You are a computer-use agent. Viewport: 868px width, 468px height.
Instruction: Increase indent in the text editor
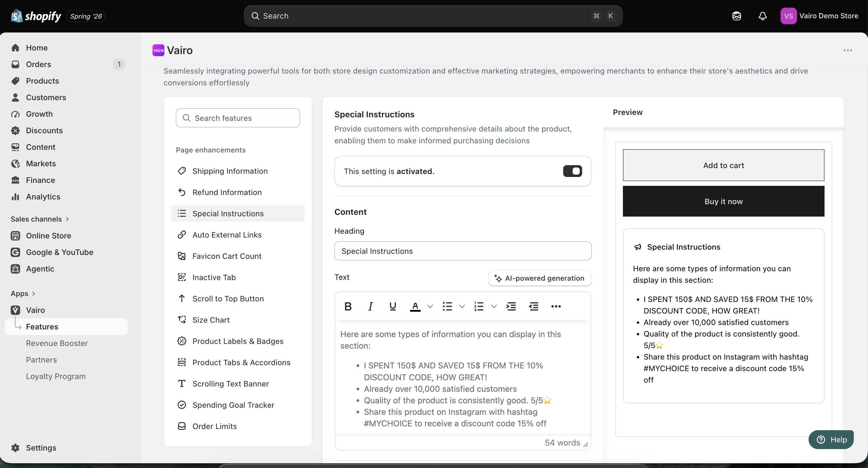511,306
